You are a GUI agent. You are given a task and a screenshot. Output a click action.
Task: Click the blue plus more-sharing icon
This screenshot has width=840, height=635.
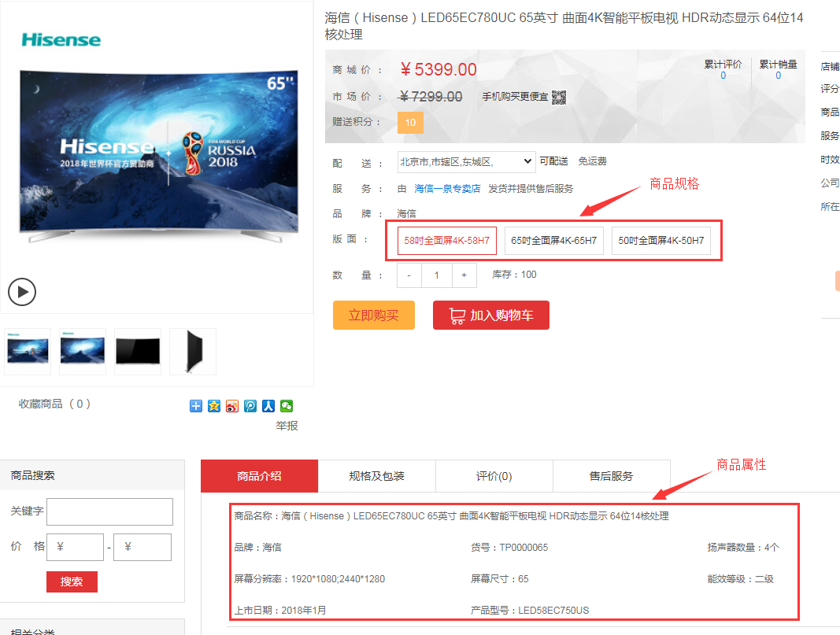(x=196, y=406)
